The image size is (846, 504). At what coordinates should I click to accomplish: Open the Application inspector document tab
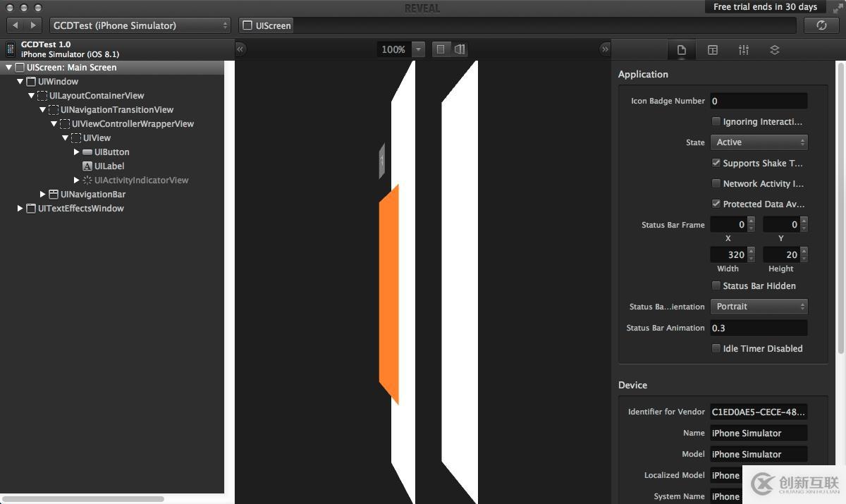coord(681,50)
